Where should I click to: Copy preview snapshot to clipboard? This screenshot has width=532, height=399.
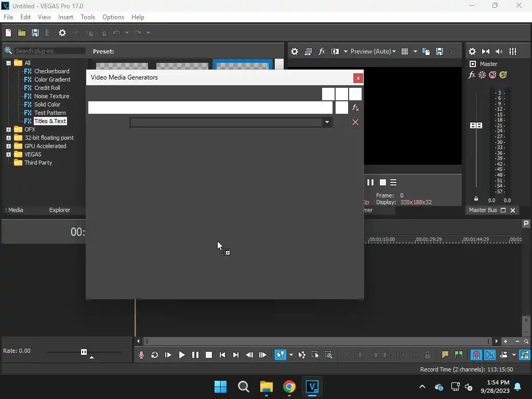[426, 51]
